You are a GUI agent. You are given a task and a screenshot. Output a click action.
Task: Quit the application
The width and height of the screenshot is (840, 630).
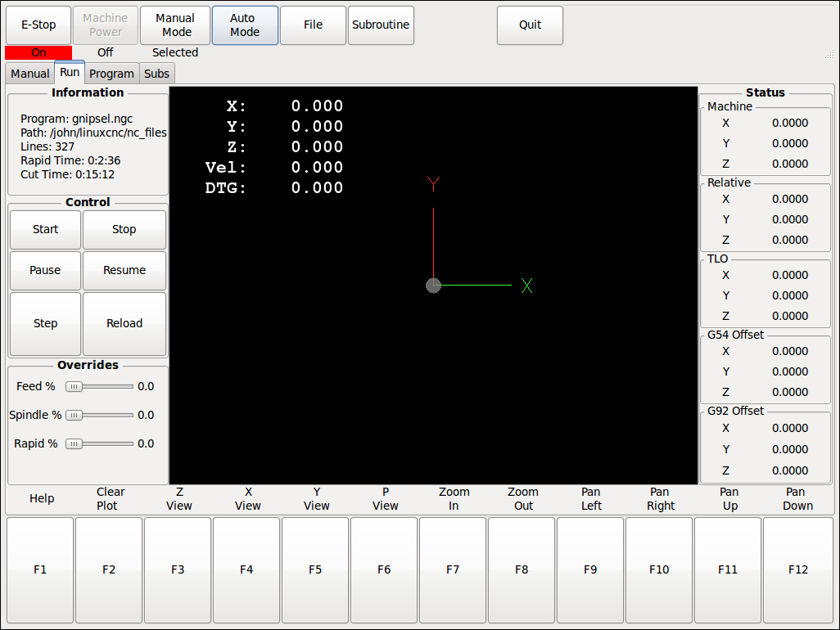tap(530, 25)
